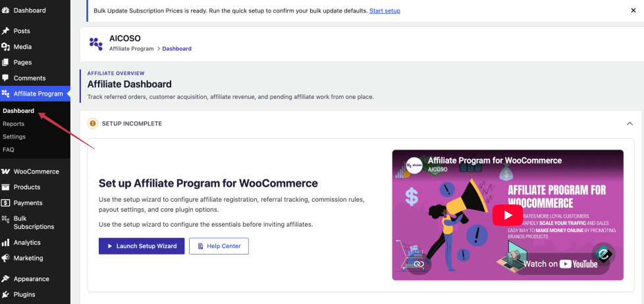Click the AICOSO logo icon in header
Image resolution: width=644 pixels, height=304 pixels.
click(x=95, y=44)
